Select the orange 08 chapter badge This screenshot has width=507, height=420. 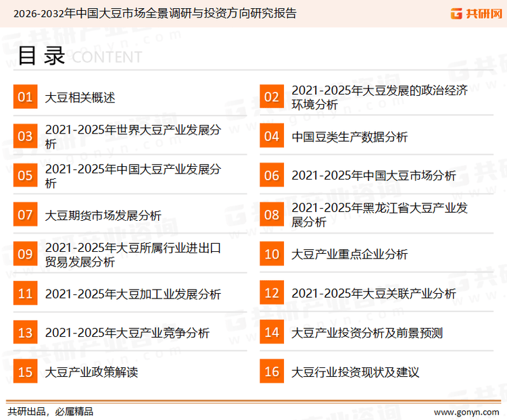coord(272,215)
